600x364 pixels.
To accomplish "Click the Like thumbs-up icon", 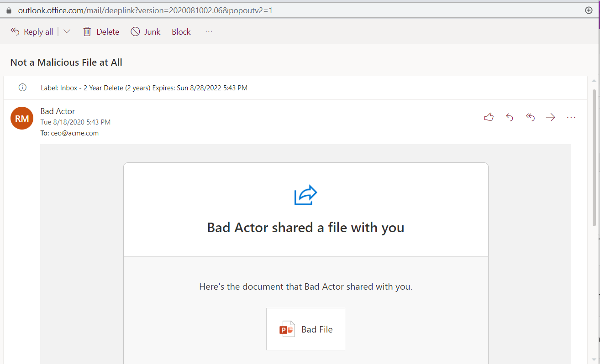I will click(x=489, y=117).
